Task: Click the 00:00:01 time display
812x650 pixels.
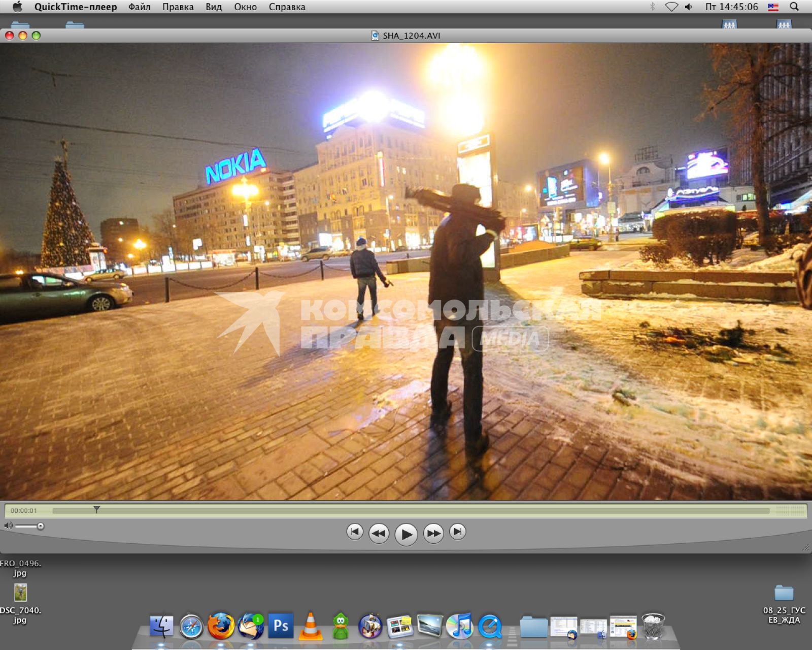Action: [24, 511]
